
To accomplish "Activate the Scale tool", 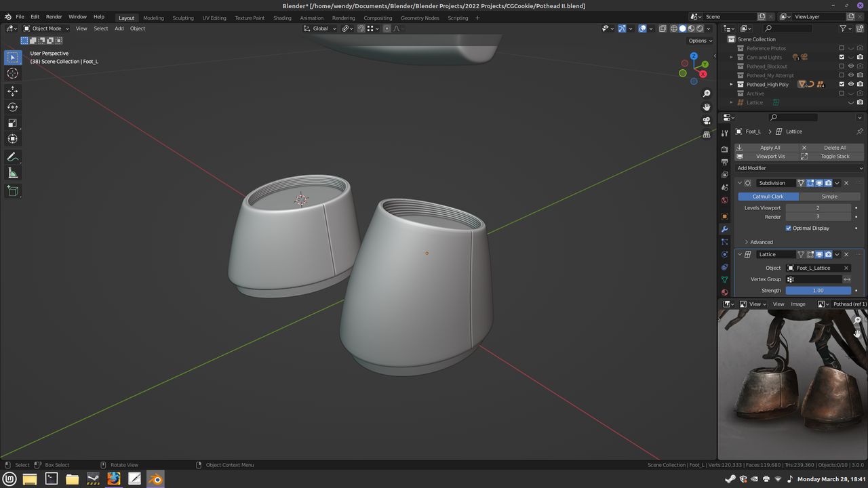I will pos(12,123).
